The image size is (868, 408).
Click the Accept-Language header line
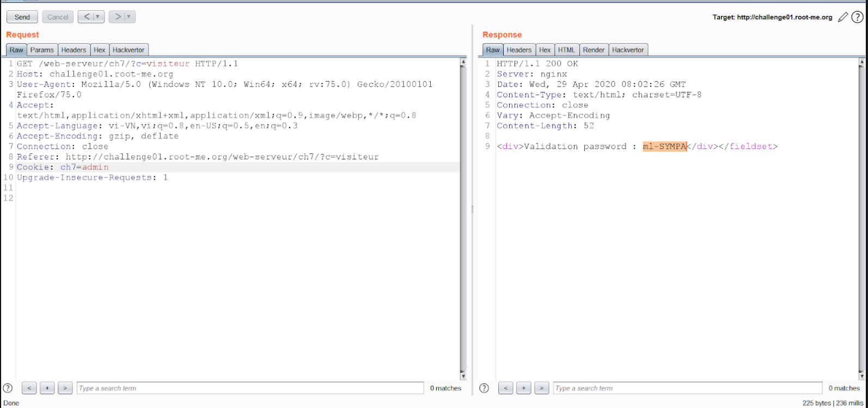(157, 126)
